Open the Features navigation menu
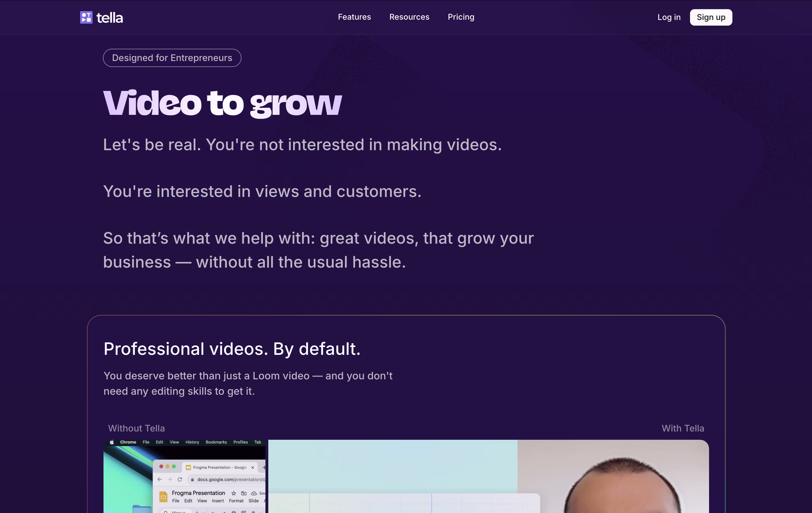 coord(354,17)
